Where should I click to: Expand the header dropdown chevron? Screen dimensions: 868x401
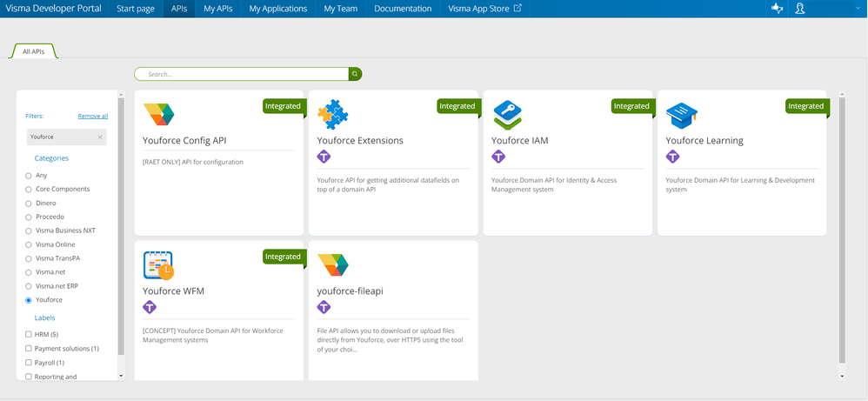tap(857, 9)
